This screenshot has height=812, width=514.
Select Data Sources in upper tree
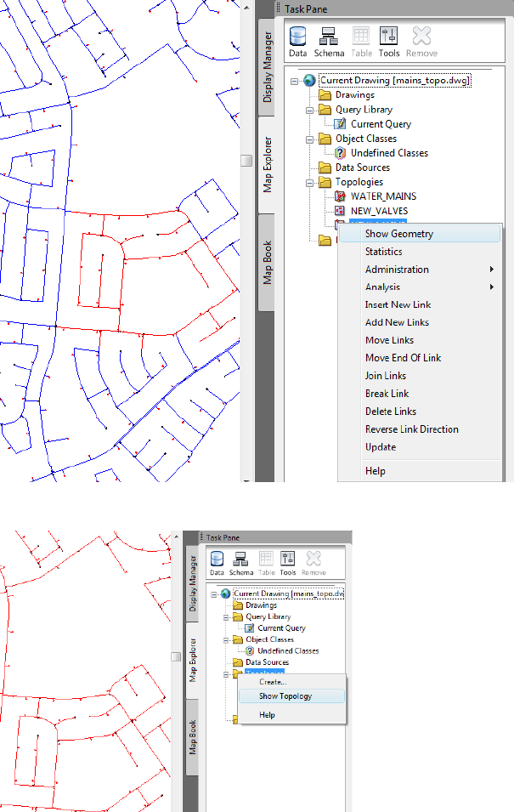coord(362,168)
